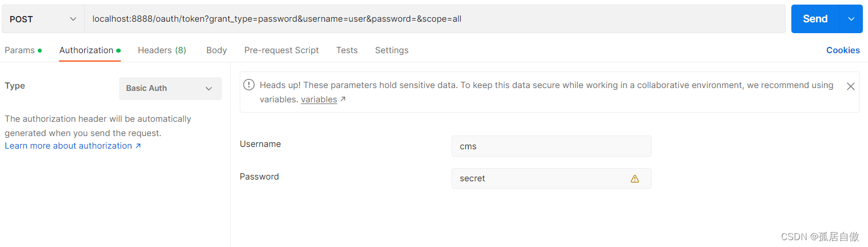
Task: Switch to the Params tab
Action: click(20, 50)
